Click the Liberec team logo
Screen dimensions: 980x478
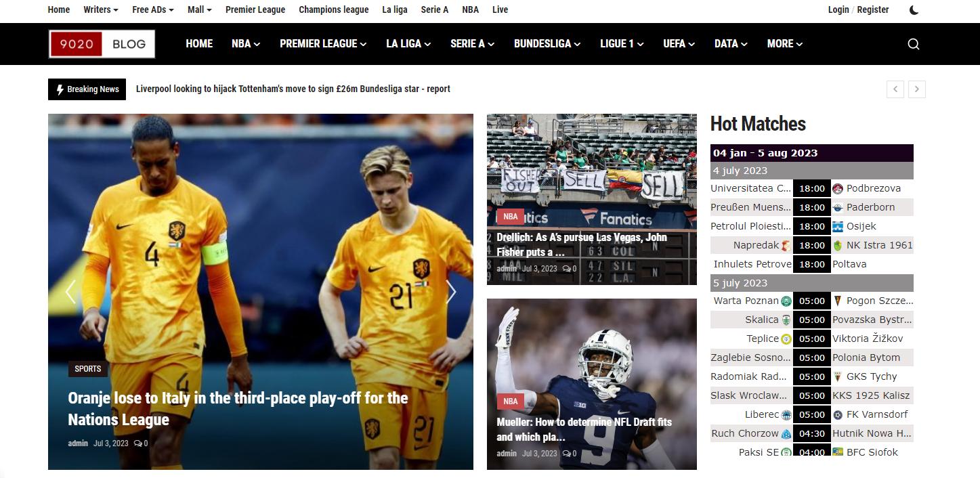(786, 414)
